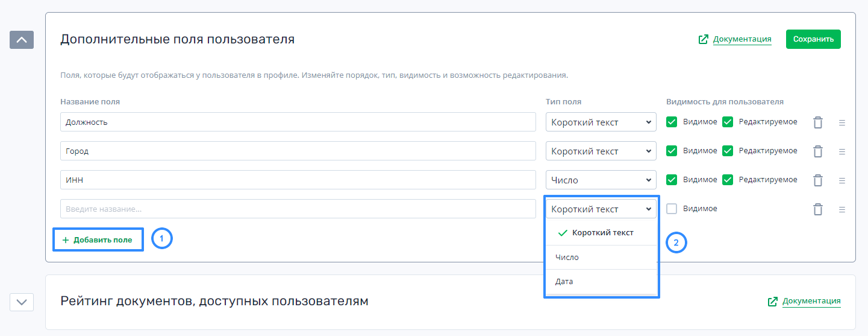This screenshot has height=336, width=868.
Task: Enable Видимое for the new empty field
Action: (672, 209)
